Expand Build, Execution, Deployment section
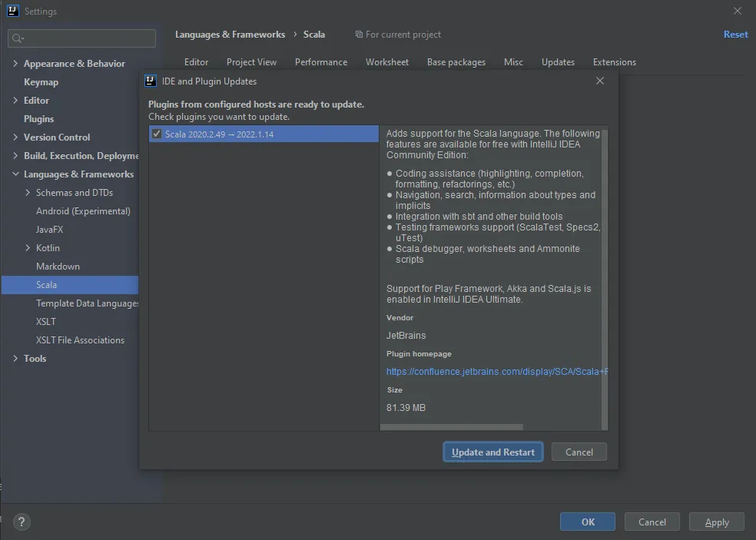This screenshot has height=540, width=756. pyautogui.click(x=15, y=155)
